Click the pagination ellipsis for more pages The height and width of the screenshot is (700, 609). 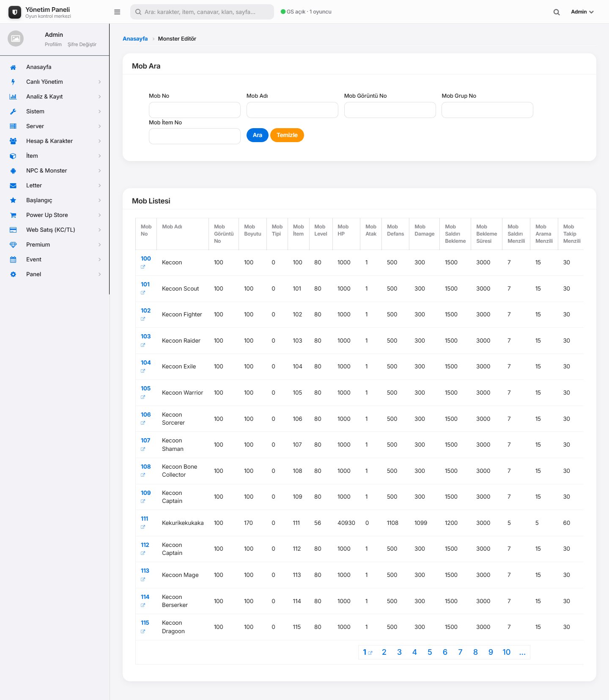(522, 652)
